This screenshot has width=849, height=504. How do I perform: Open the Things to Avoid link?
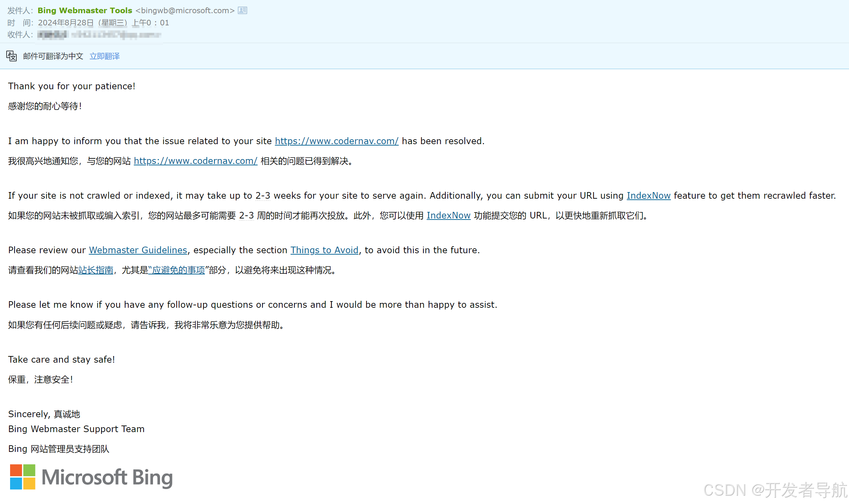tap(324, 250)
